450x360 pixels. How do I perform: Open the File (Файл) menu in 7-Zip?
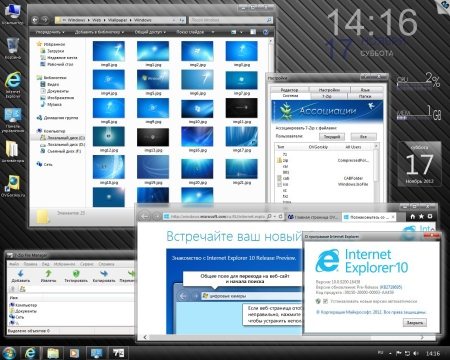(x=14, y=264)
